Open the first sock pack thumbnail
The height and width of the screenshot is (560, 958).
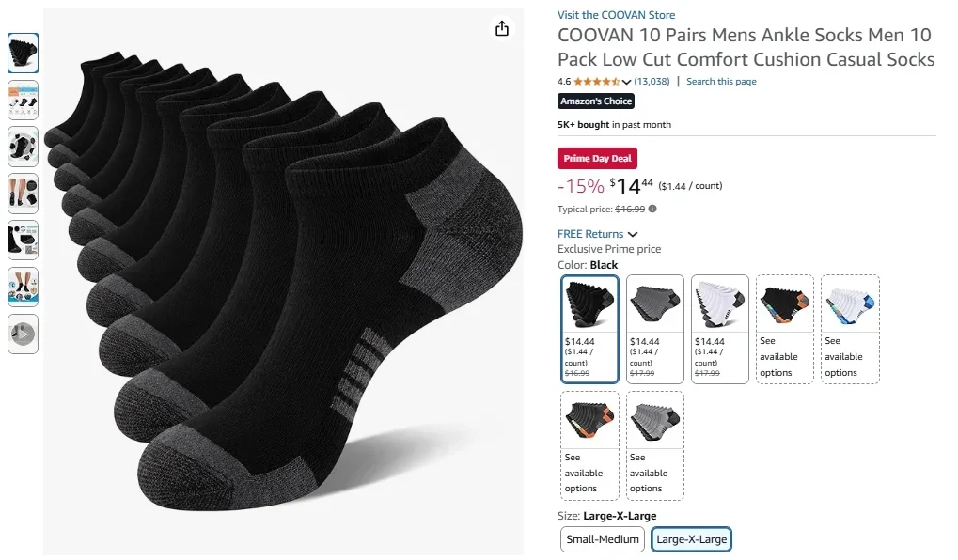(23, 54)
